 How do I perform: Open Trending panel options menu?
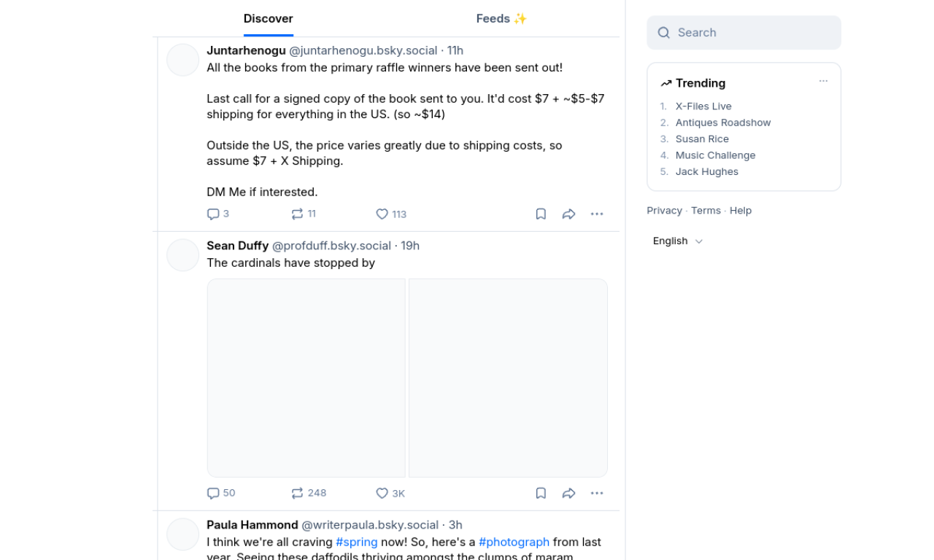coord(823,81)
